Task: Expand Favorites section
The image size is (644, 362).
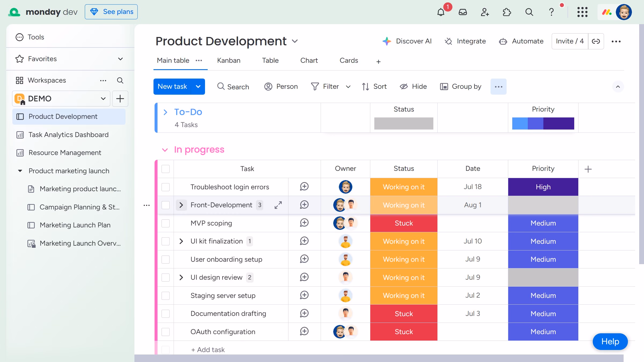Action: click(x=120, y=59)
